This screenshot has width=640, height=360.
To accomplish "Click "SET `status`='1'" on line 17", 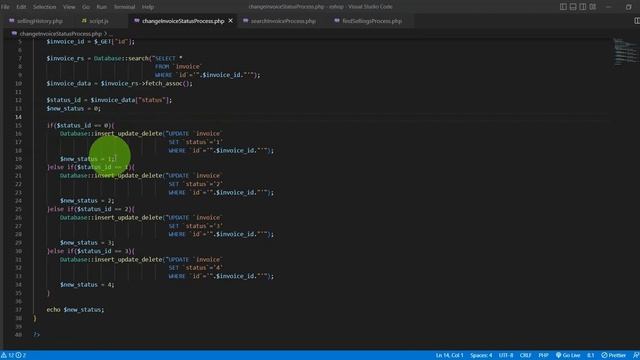I will click(196, 142).
